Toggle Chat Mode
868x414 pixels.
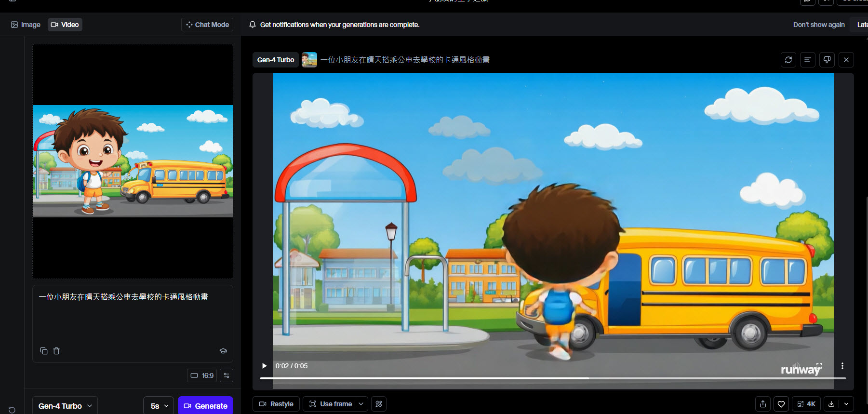point(207,25)
